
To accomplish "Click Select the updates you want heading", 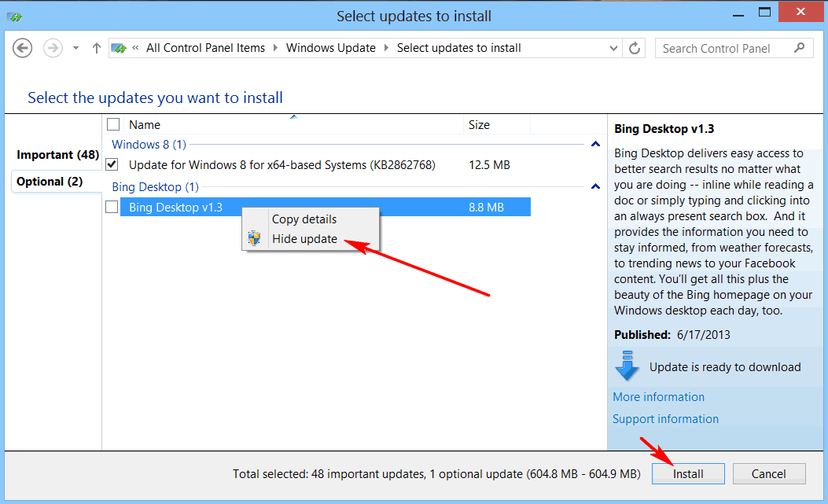I will pyautogui.click(x=155, y=97).
